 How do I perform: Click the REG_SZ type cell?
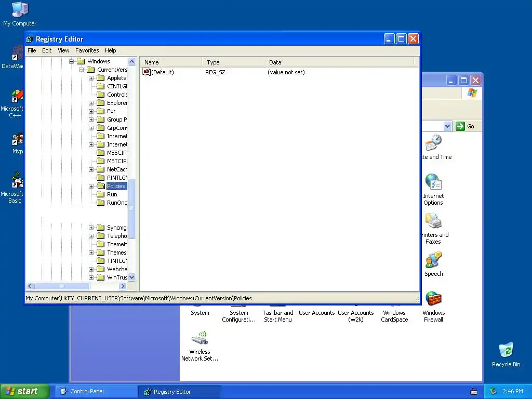coord(215,72)
